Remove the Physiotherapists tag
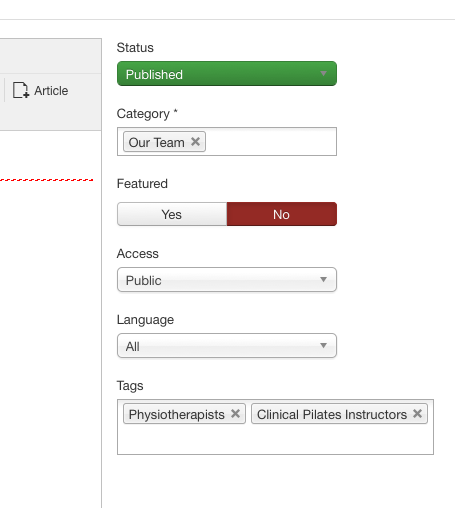 [235, 414]
